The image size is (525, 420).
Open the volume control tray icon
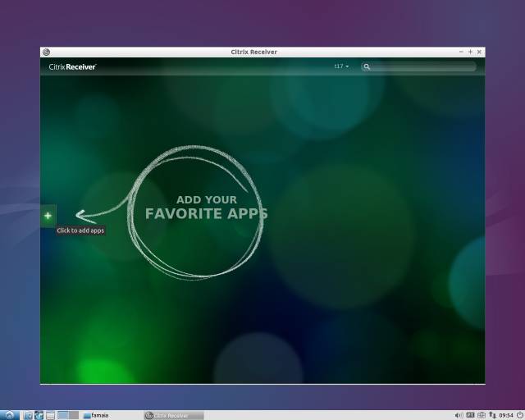(x=459, y=415)
